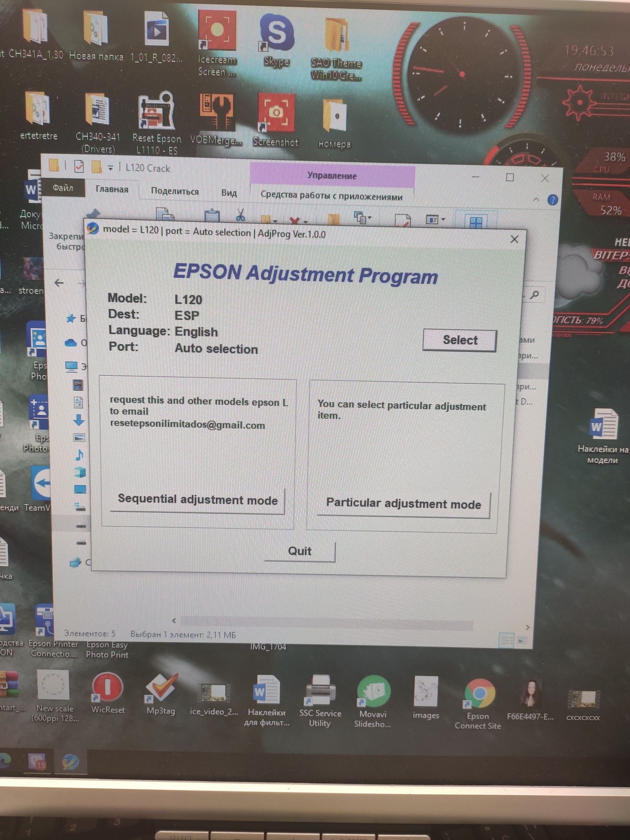Open the ertetretre desktop folder
The height and width of the screenshot is (840, 630).
point(38,115)
